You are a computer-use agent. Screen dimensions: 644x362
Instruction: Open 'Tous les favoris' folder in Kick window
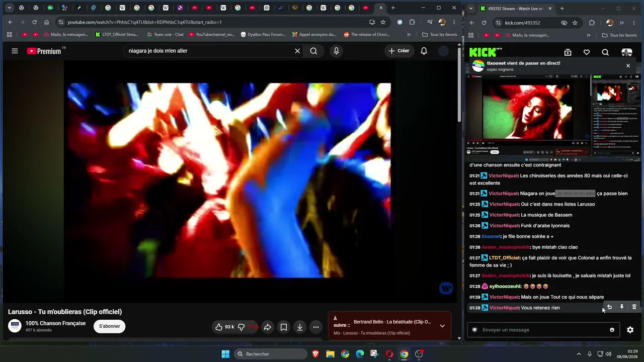pyautogui.click(x=619, y=35)
